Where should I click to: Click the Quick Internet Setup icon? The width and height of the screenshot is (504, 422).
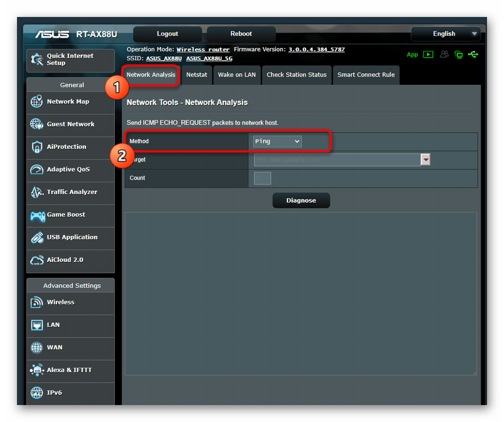pos(37,59)
